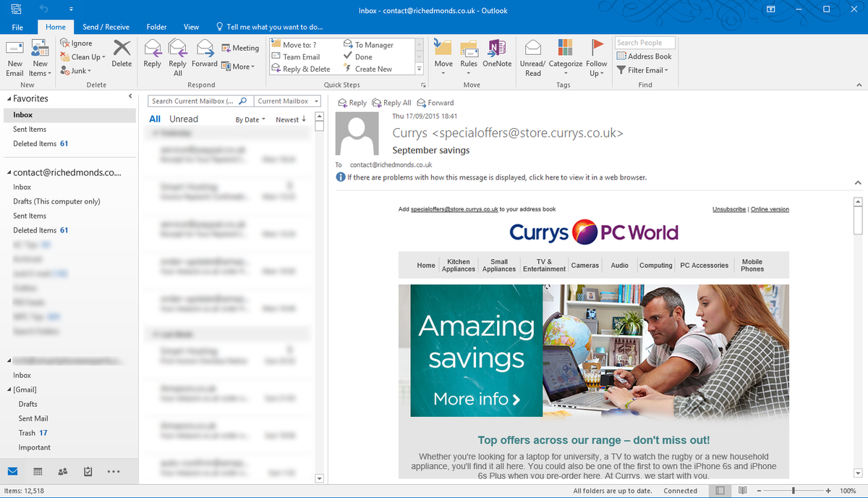Switch to the Calendar view icon
This screenshot has height=498, width=868.
37,471
